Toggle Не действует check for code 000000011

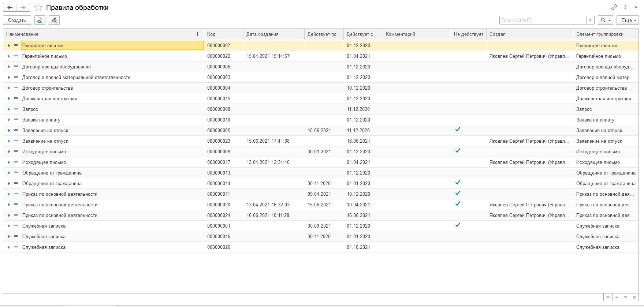[458, 193]
